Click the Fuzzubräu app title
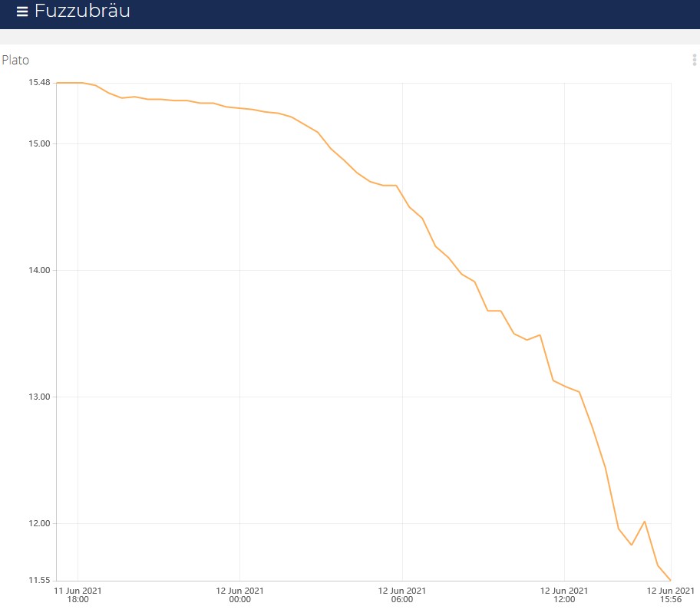 (82, 12)
